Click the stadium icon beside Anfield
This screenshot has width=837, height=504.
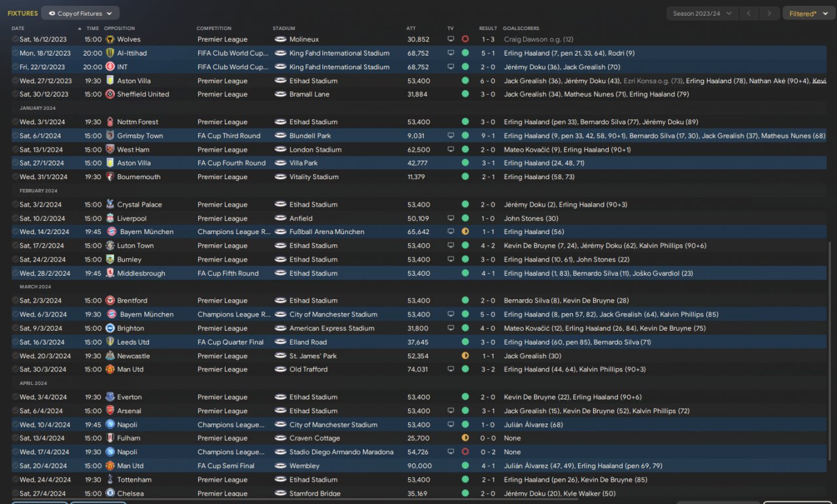pos(281,218)
